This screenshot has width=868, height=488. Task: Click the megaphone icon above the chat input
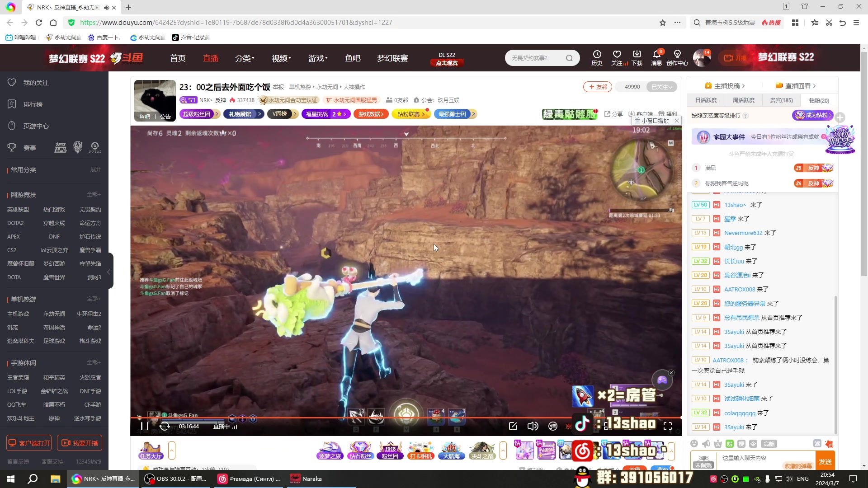[706, 444]
